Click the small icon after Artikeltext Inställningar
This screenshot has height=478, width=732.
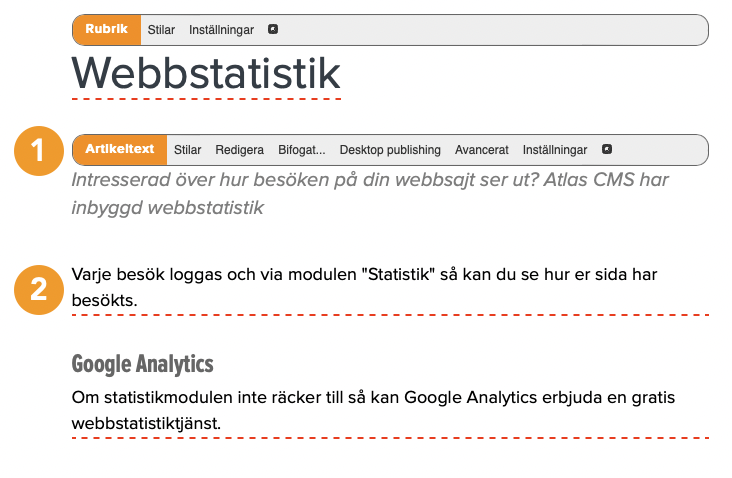607,150
